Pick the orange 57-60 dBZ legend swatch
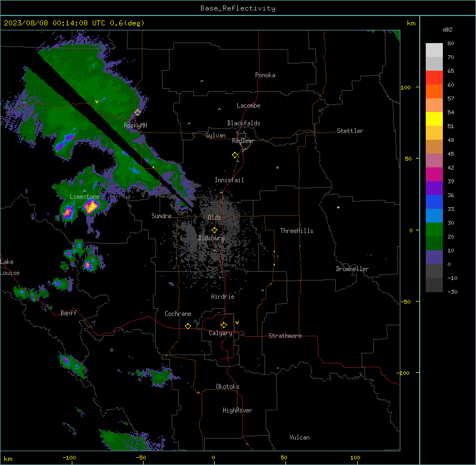The width and height of the screenshot is (476, 465). (x=434, y=91)
